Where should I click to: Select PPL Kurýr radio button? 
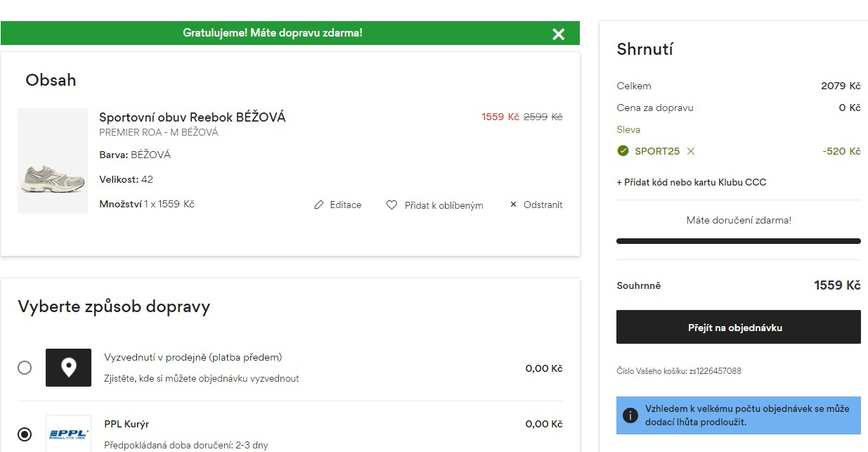point(25,434)
